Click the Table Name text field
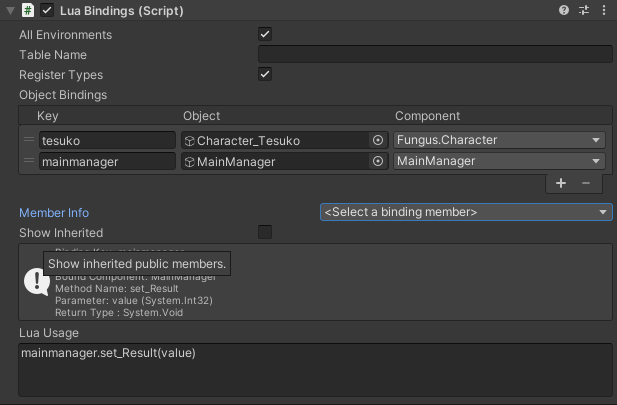 pyautogui.click(x=435, y=55)
